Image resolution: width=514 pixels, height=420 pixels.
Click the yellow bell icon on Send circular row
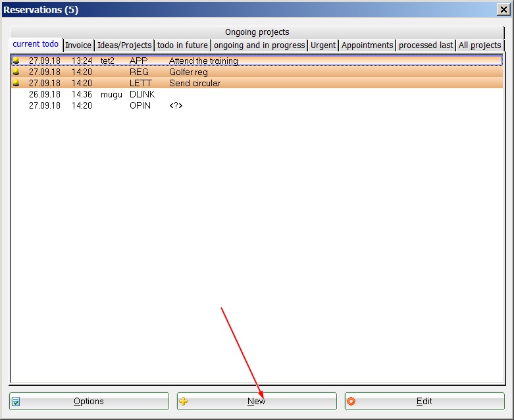pos(16,83)
